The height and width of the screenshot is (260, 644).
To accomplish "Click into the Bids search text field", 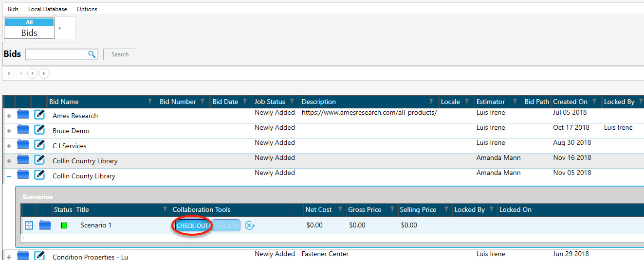I will point(56,54).
